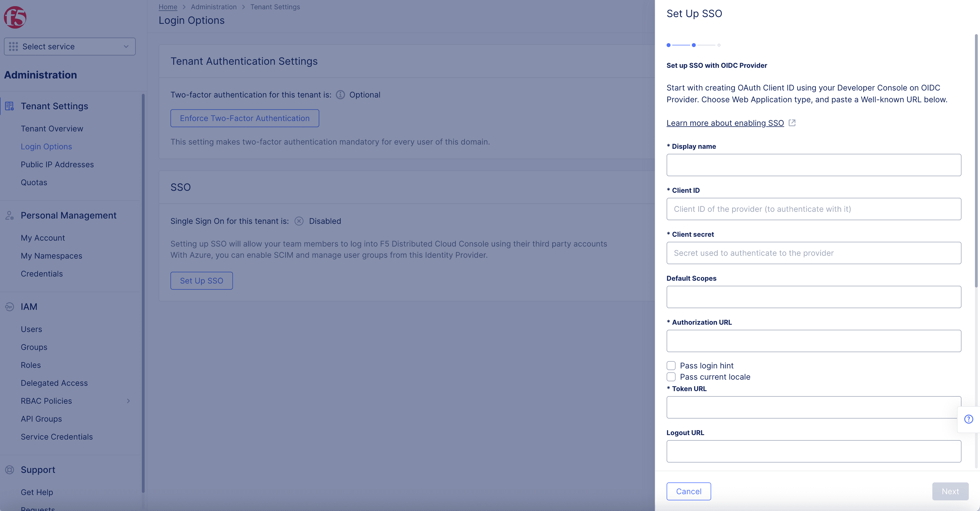Click the Tenant Settings breadcrumb
The image size is (980, 511).
[275, 7]
